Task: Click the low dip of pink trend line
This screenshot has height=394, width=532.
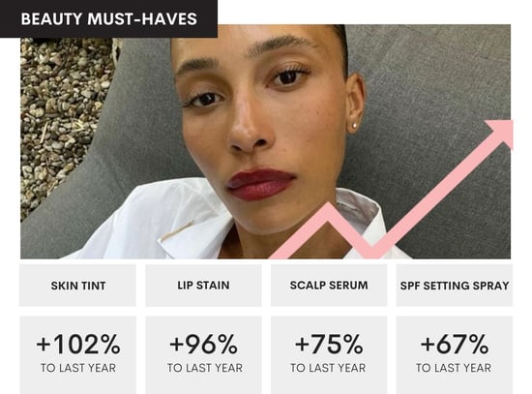Action: [372, 251]
